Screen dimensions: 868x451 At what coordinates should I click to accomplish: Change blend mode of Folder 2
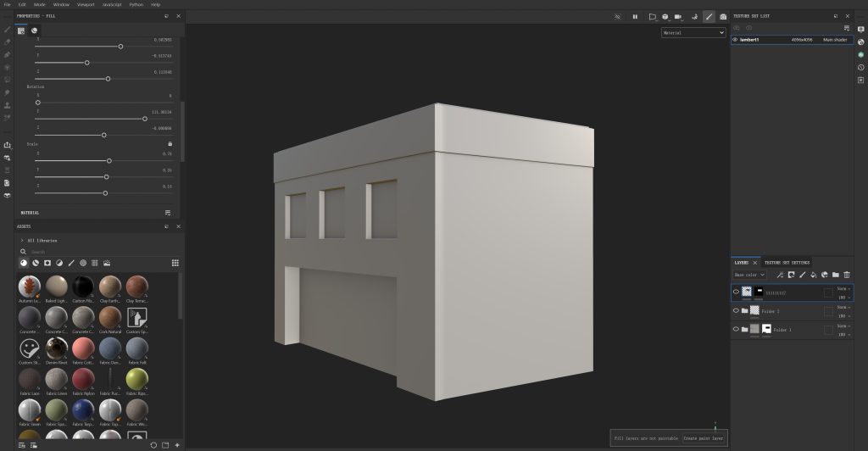coord(843,307)
